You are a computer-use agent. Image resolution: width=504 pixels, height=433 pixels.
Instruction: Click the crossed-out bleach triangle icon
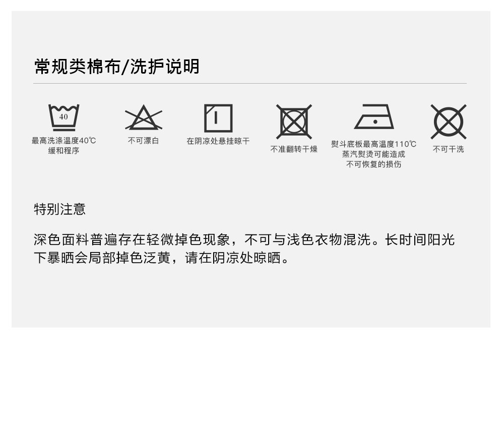point(143,117)
